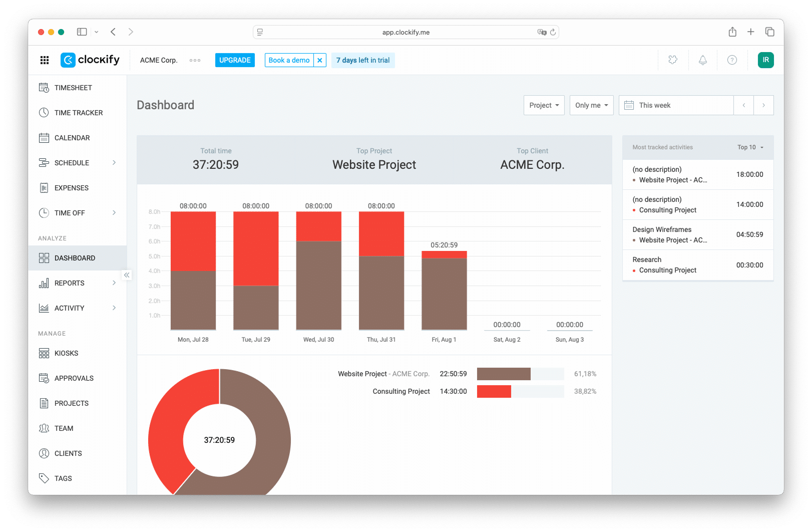
Task: Open CALENDAR menu item
Action: click(x=78, y=138)
